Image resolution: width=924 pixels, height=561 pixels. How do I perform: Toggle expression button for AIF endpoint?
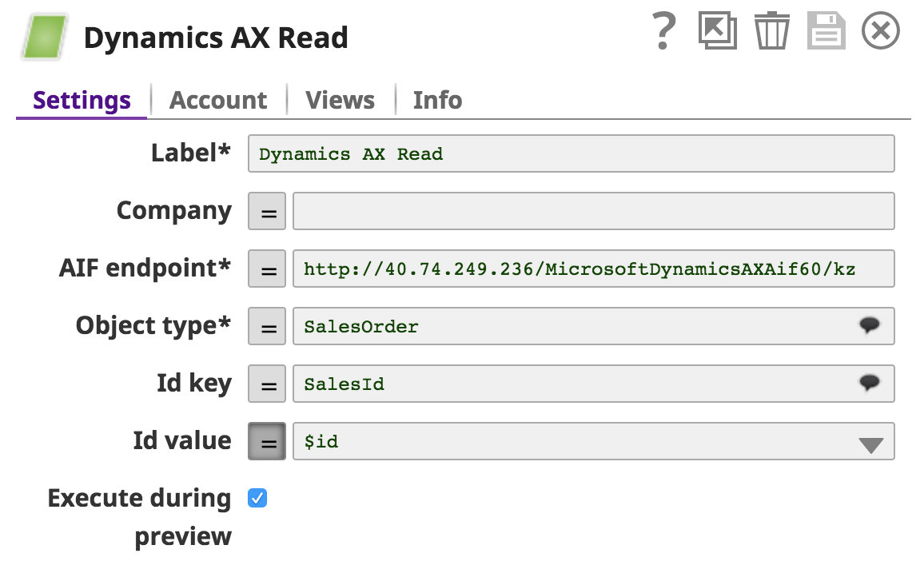pyautogui.click(x=267, y=269)
